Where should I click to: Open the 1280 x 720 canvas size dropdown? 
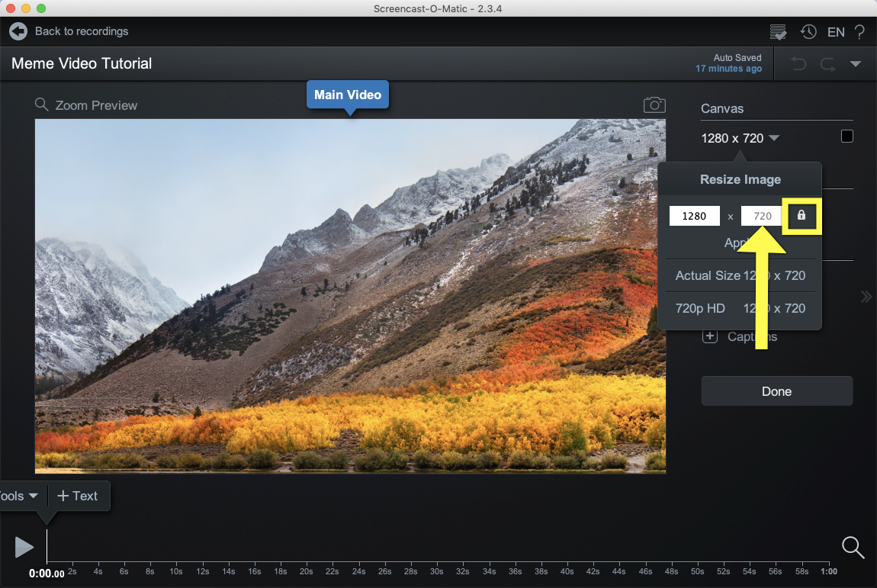click(740, 138)
